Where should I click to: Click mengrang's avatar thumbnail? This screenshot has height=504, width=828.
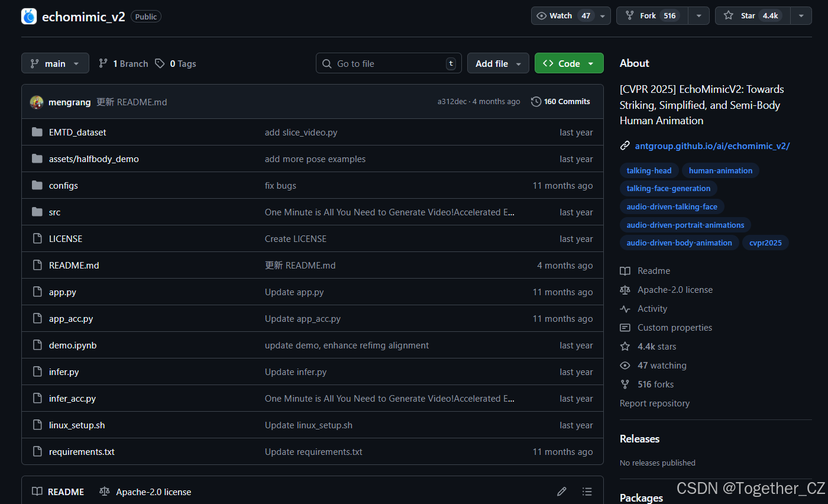point(37,102)
